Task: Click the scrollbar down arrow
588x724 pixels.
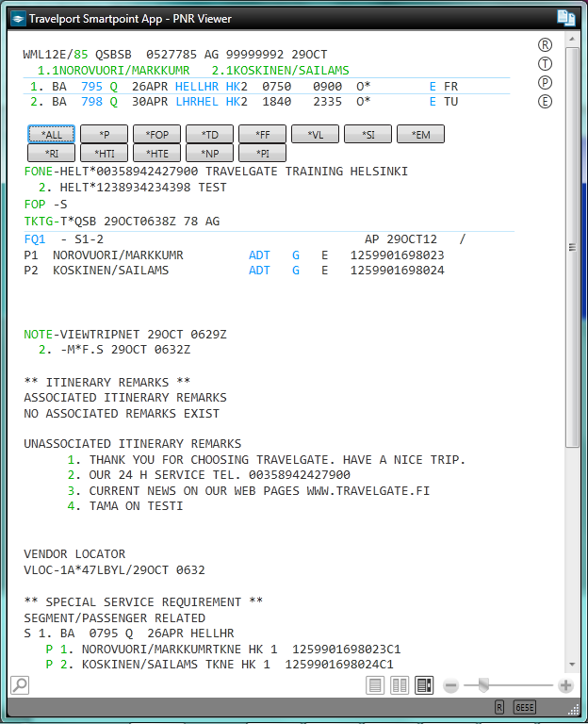Action: click(572, 665)
